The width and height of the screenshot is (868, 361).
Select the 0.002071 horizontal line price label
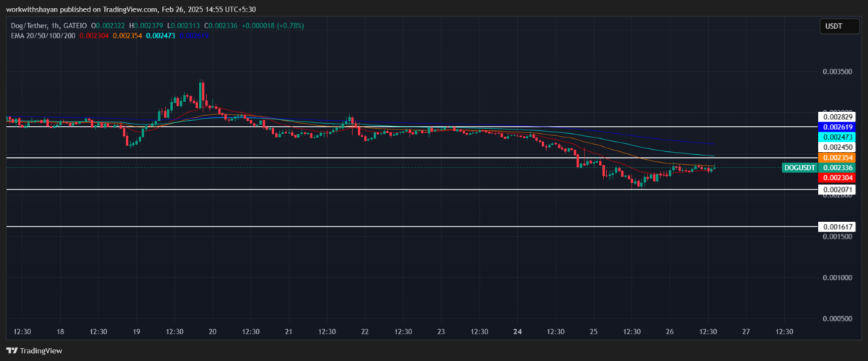point(835,190)
